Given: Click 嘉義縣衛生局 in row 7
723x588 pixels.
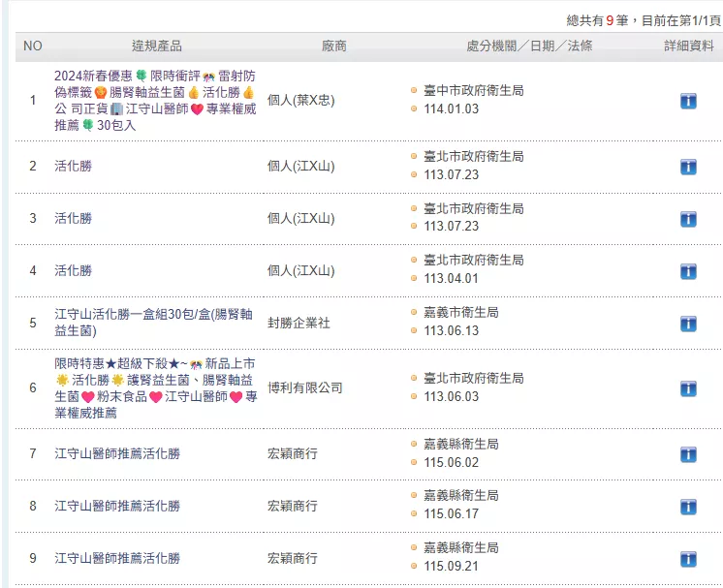Looking at the screenshot, I should [461, 445].
